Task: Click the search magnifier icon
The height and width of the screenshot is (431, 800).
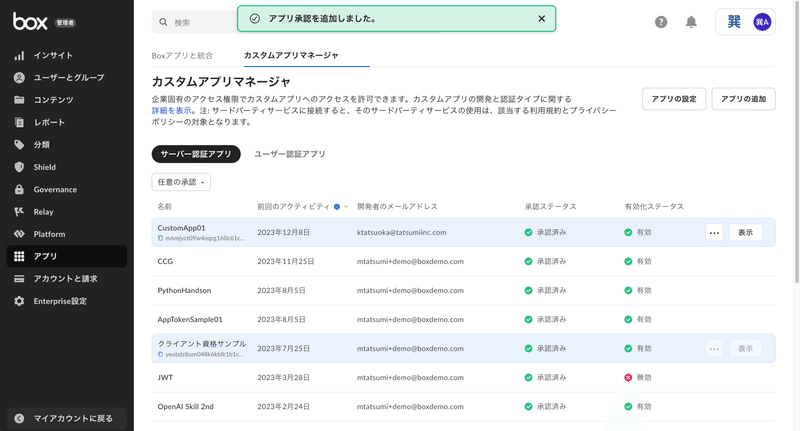Action: click(163, 22)
